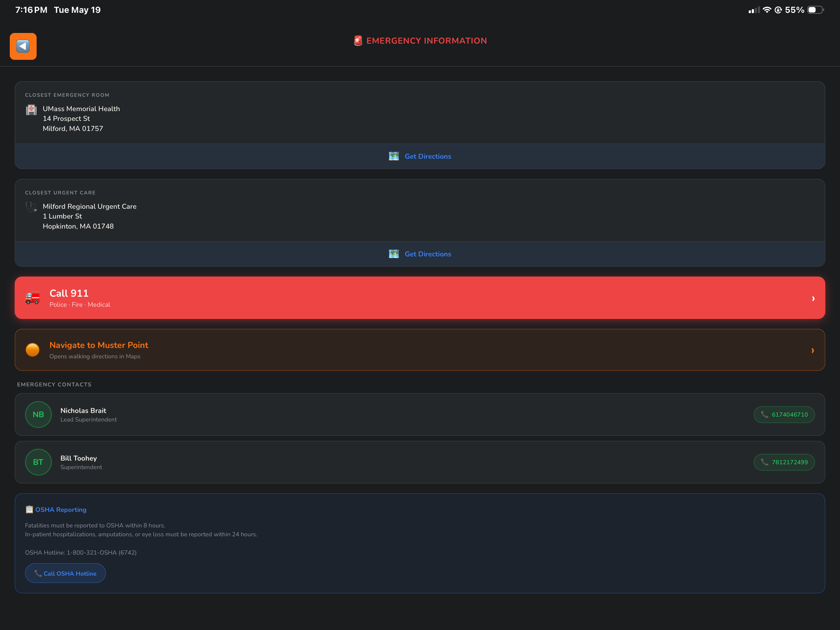
Task: Tap the Navigate to Muster Point heading
Action: click(x=99, y=345)
